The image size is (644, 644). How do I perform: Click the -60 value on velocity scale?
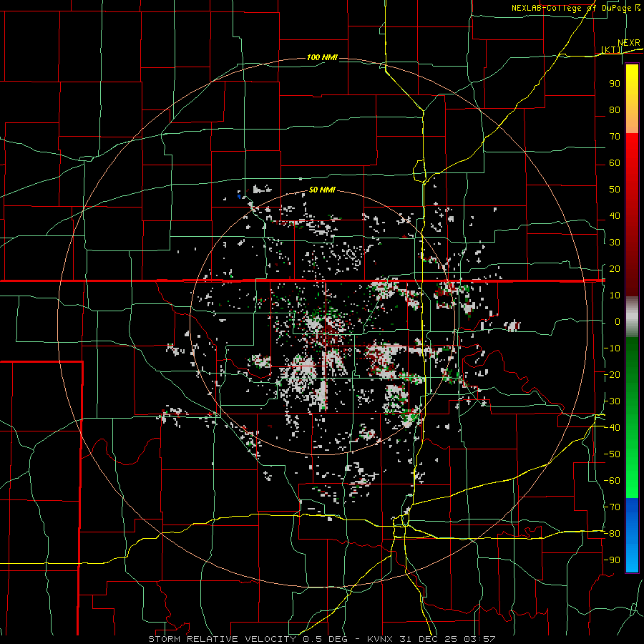(x=612, y=481)
